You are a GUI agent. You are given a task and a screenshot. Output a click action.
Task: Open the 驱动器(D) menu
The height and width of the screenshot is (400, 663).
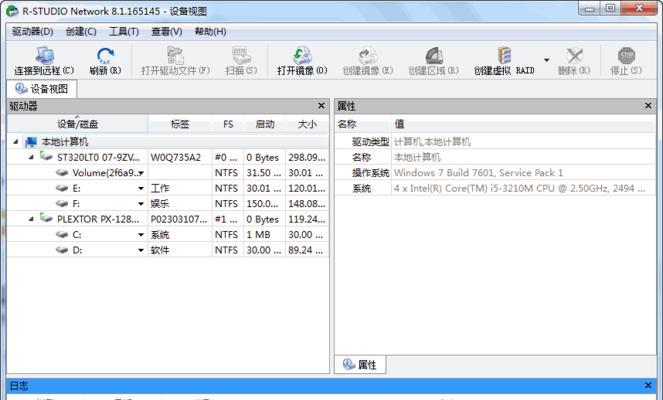[x=33, y=32]
